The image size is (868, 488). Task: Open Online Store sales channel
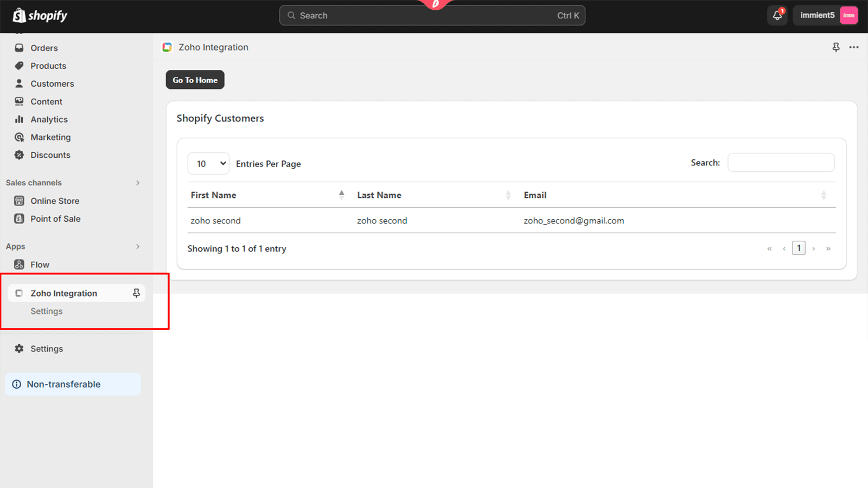(x=55, y=201)
